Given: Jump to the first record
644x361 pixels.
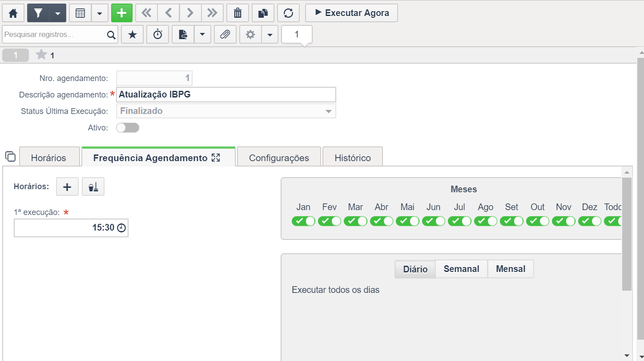Looking at the screenshot, I should [x=146, y=13].
